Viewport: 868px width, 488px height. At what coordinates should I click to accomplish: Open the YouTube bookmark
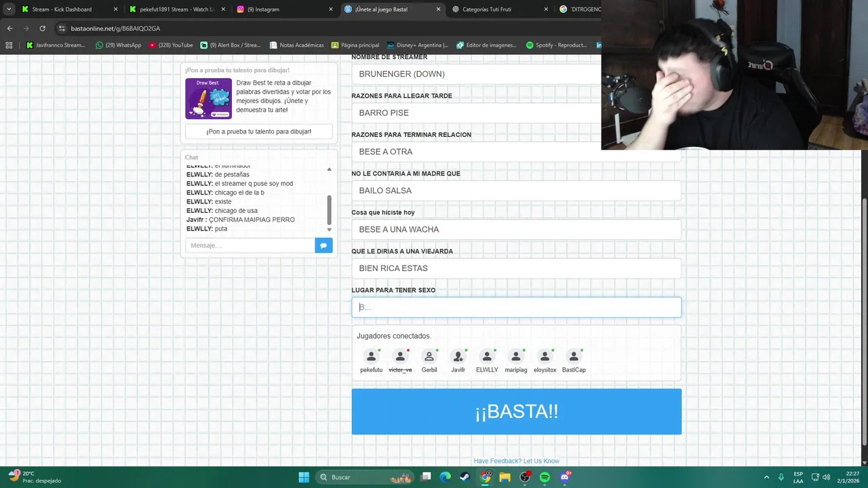click(170, 45)
